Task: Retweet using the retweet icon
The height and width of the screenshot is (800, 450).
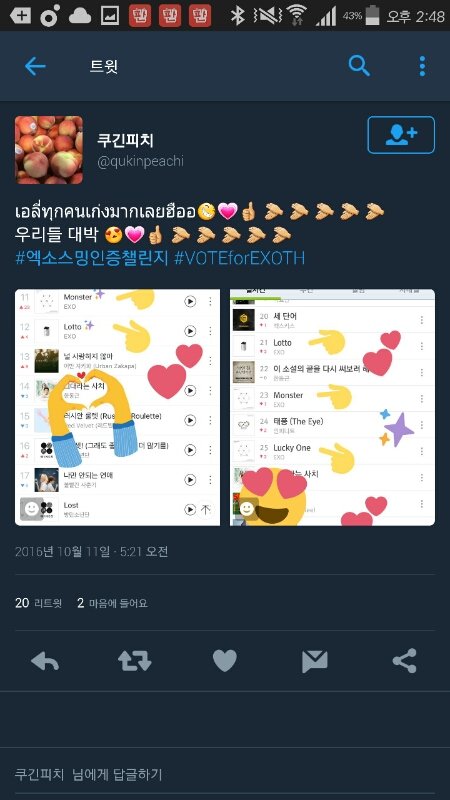Action: [135, 661]
